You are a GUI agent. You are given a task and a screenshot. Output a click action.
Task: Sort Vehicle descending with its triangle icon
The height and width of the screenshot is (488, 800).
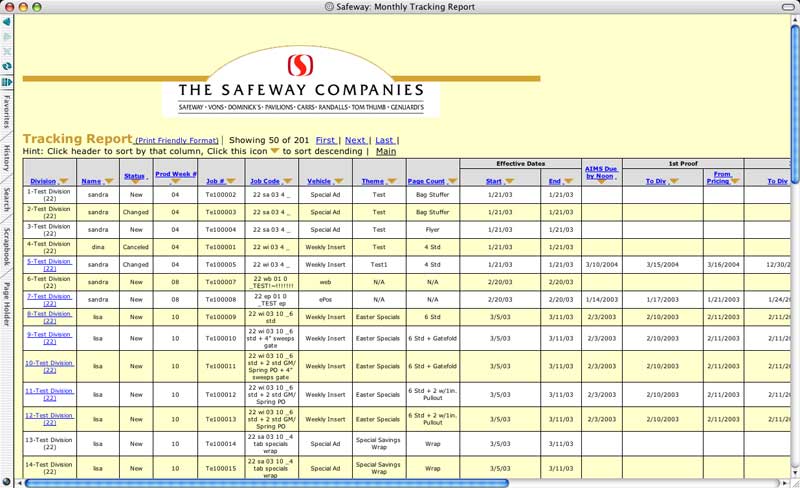[339, 181]
